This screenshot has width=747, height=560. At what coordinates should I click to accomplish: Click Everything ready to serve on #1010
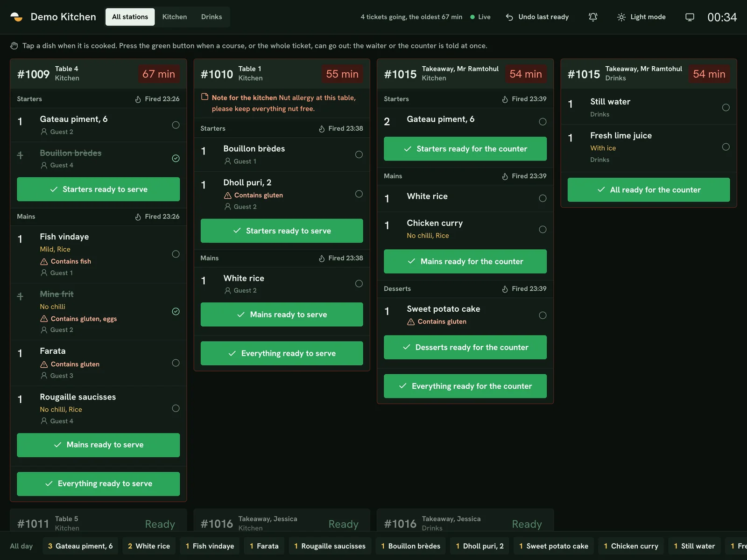click(x=282, y=353)
